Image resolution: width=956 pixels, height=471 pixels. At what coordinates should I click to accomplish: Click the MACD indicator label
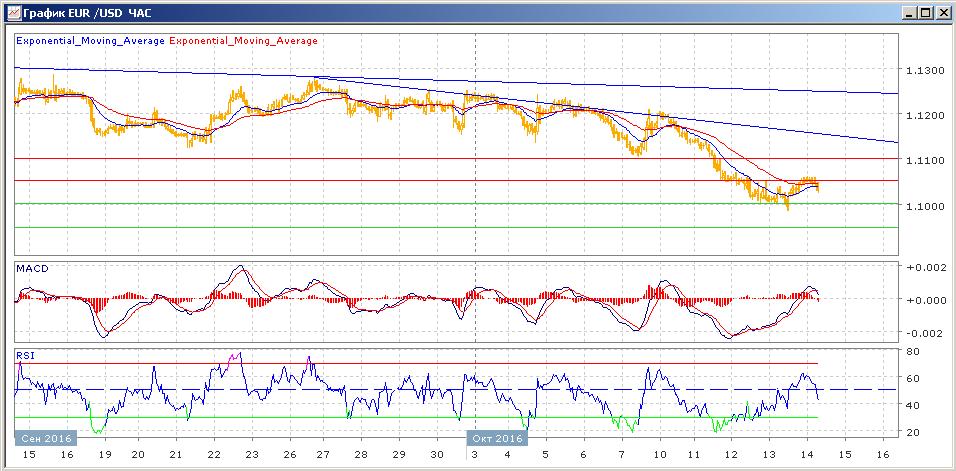point(32,268)
